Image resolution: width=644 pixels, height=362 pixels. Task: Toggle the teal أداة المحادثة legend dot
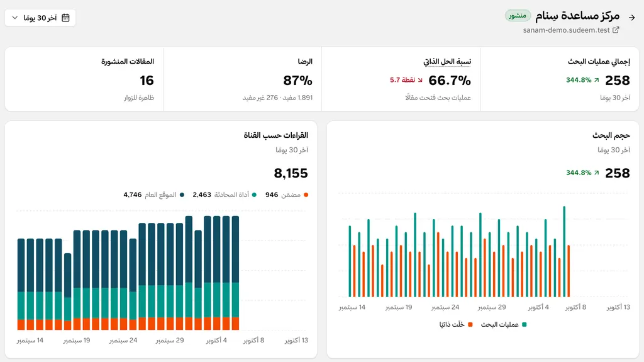[x=254, y=195]
